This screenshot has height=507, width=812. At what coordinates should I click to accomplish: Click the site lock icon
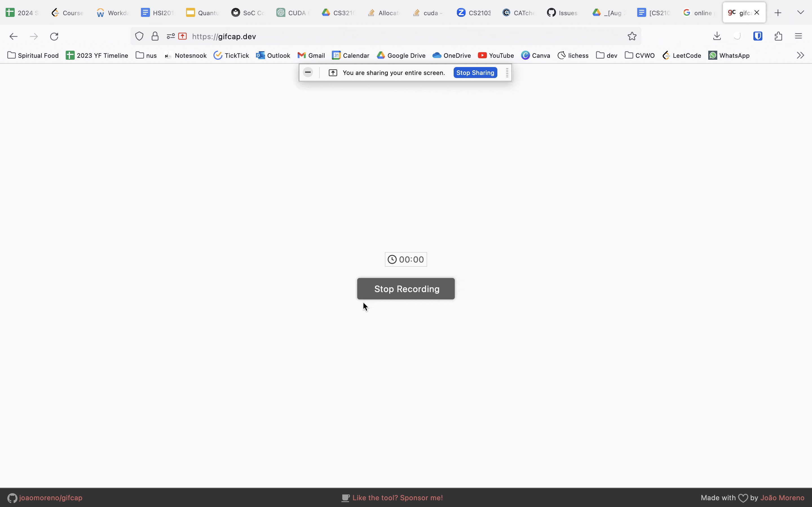[x=155, y=36]
